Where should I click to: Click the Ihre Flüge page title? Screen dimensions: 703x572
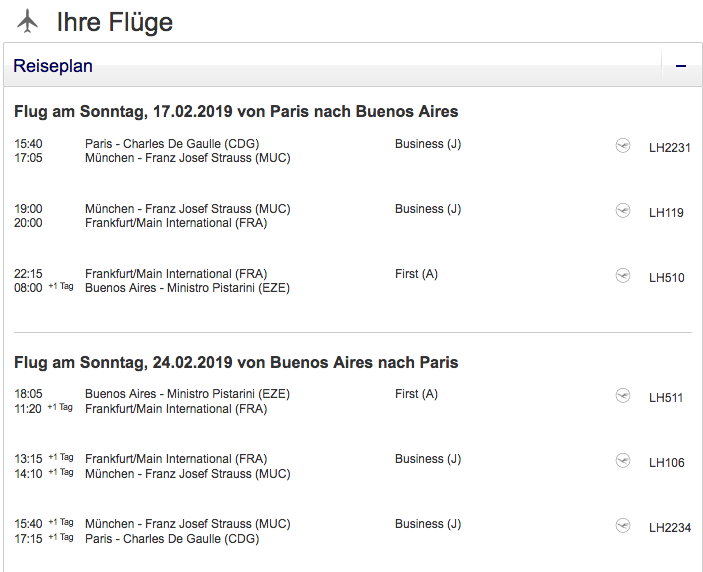(x=114, y=22)
